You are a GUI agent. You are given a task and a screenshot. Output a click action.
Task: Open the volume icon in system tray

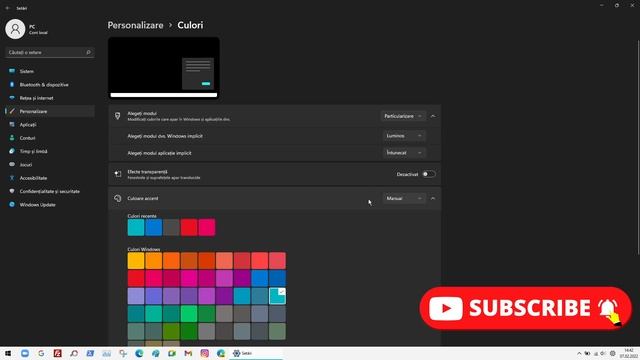[603, 353]
